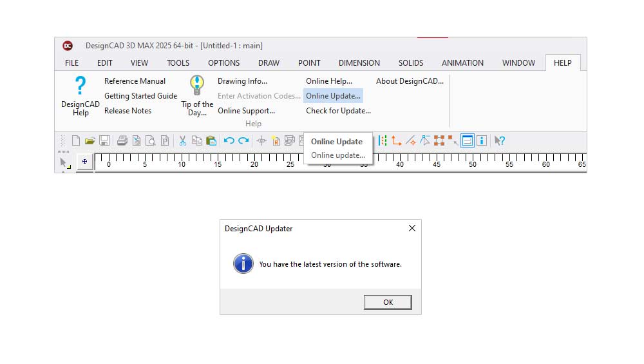Save the drawing with the floppy disk icon
Image resolution: width=644 pixels, height=364 pixels.
click(104, 141)
